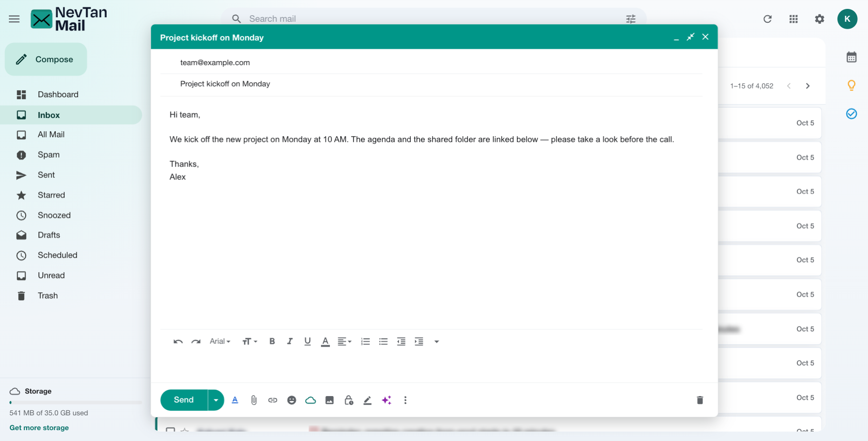
Task: Open the Scheduled folder
Action: (x=71, y=255)
